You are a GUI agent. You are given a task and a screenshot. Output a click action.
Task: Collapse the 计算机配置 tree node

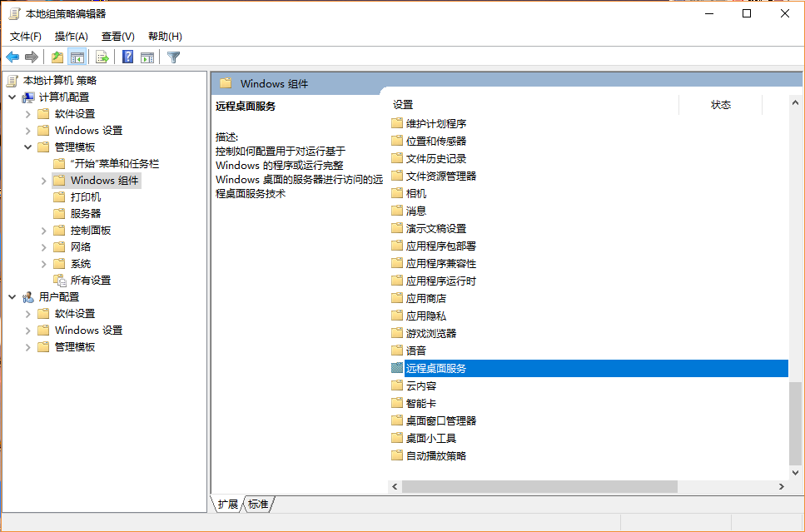12,97
